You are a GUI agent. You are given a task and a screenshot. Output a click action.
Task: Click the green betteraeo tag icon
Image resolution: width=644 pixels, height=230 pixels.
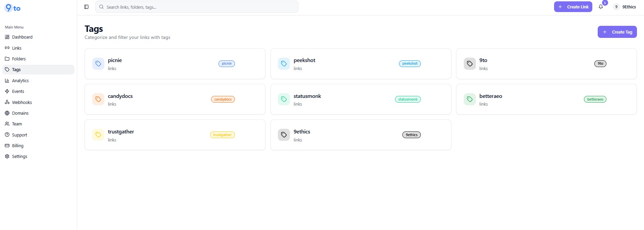469,99
